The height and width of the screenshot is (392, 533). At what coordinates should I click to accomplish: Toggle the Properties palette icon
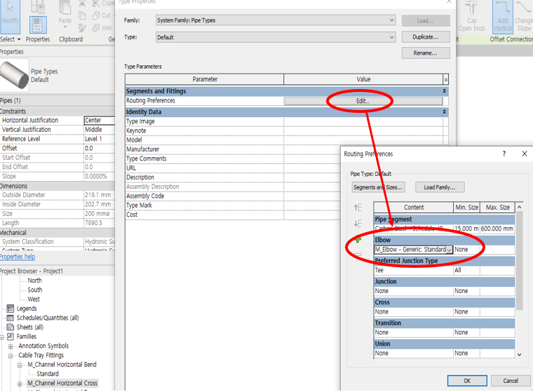click(x=38, y=25)
